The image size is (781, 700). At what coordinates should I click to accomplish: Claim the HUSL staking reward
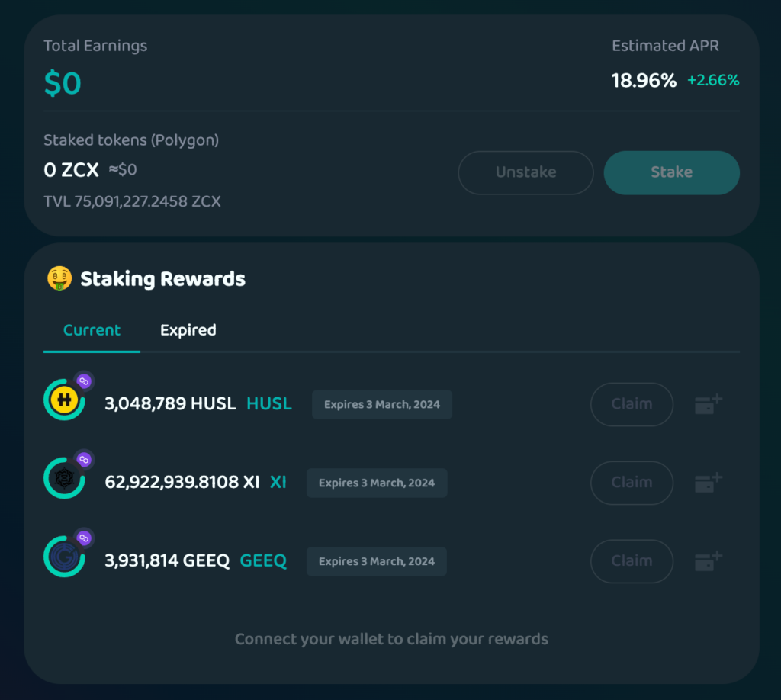point(632,404)
